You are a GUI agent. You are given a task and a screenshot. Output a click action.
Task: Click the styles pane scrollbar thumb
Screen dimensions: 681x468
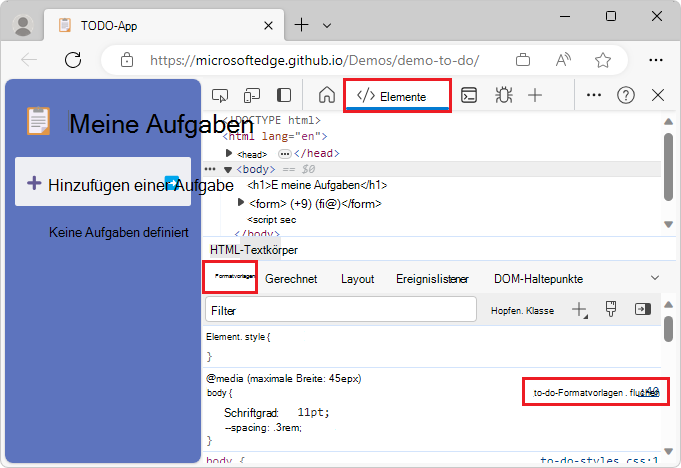(668, 329)
